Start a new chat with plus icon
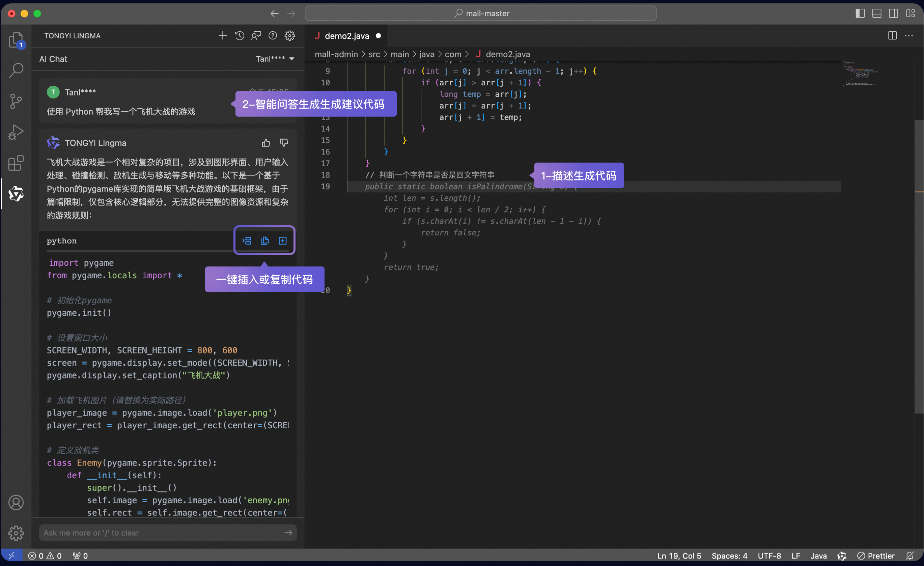 point(222,36)
